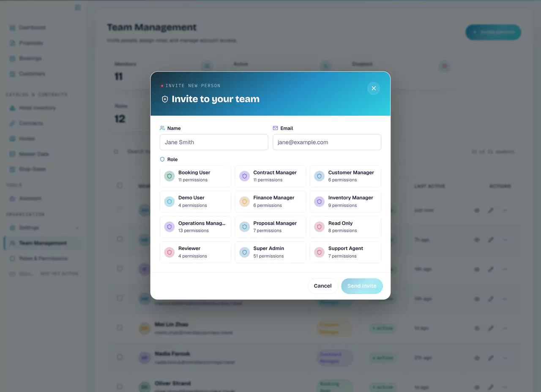
Task: Open the more actions menu for Mei Lin Zhao
Action: click(x=505, y=328)
